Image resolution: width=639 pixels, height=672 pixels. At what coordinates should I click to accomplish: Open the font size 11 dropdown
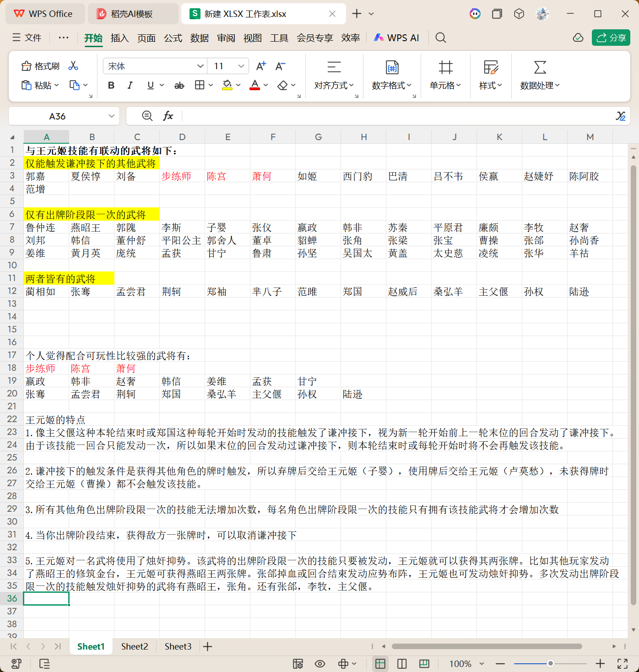tap(241, 66)
